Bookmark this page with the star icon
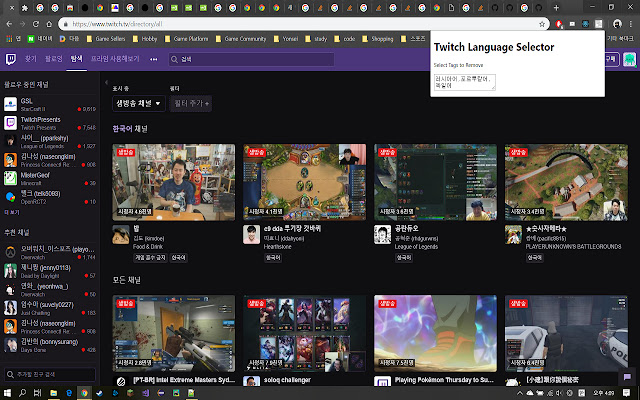This screenshot has height=400, width=640. [x=542, y=24]
